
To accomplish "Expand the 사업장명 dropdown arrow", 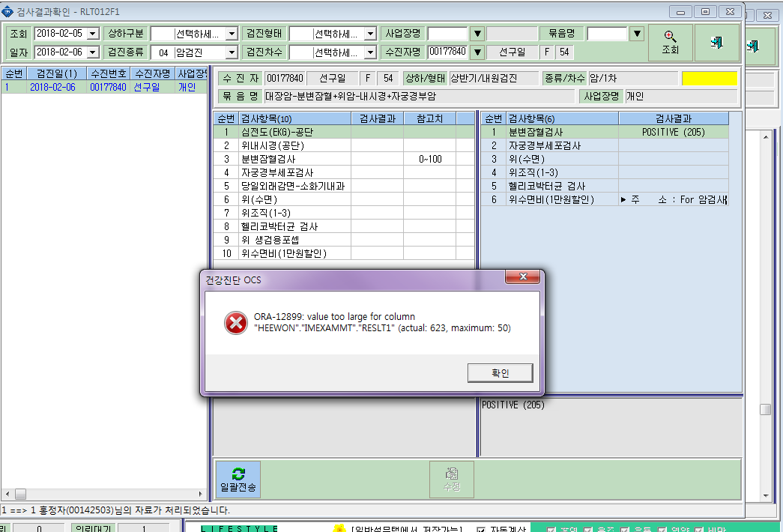I will (477, 34).
